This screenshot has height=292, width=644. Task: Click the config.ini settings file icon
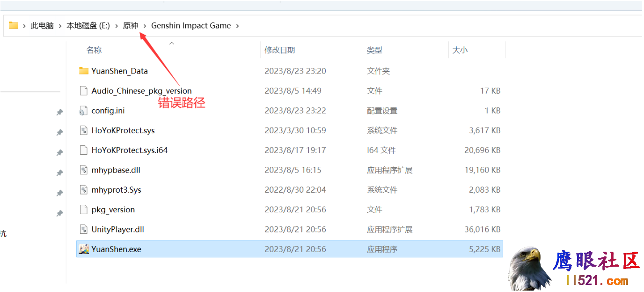point(84,111)
